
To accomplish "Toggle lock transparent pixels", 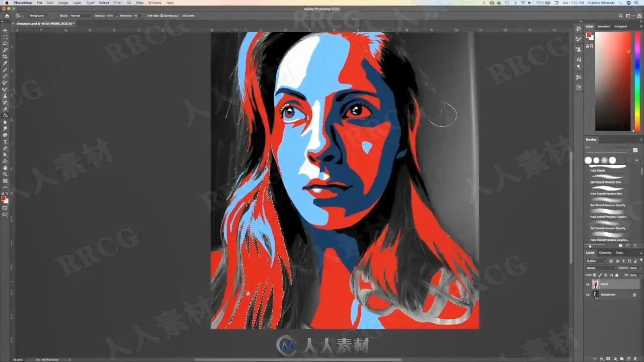I will coord(594,275).
